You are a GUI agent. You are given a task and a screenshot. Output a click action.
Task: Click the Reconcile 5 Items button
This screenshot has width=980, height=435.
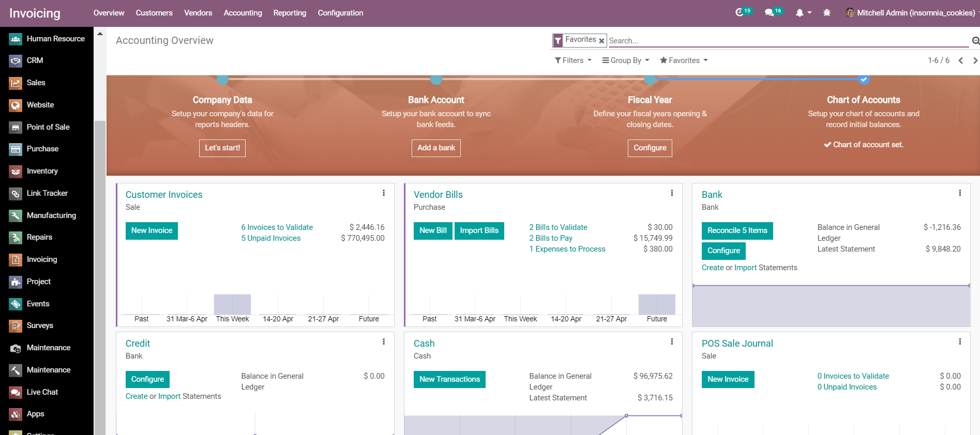[737, 231]
